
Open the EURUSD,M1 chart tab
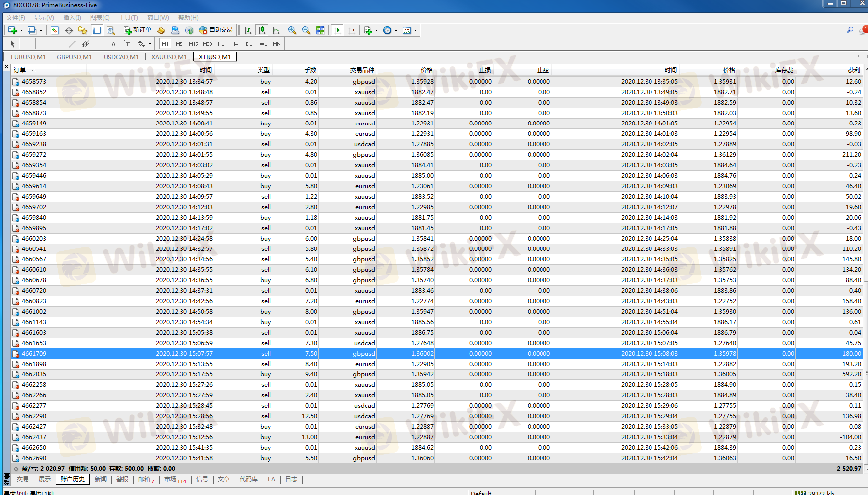pos(28,57)
